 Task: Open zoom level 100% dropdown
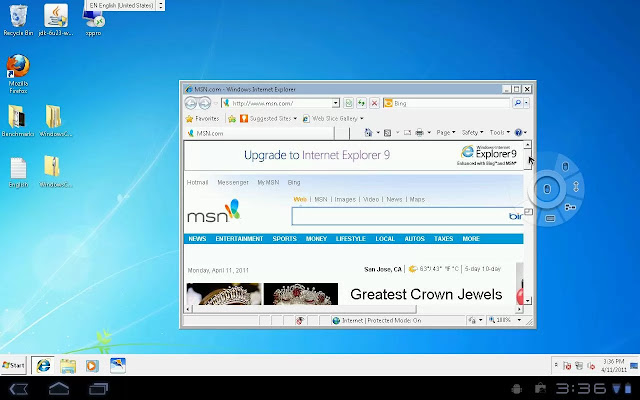519,320
